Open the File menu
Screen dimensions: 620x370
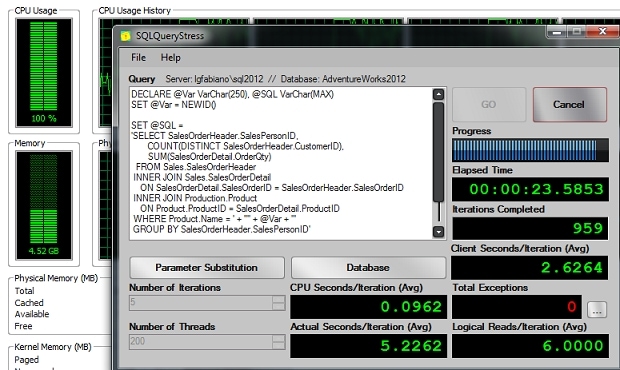138,58
